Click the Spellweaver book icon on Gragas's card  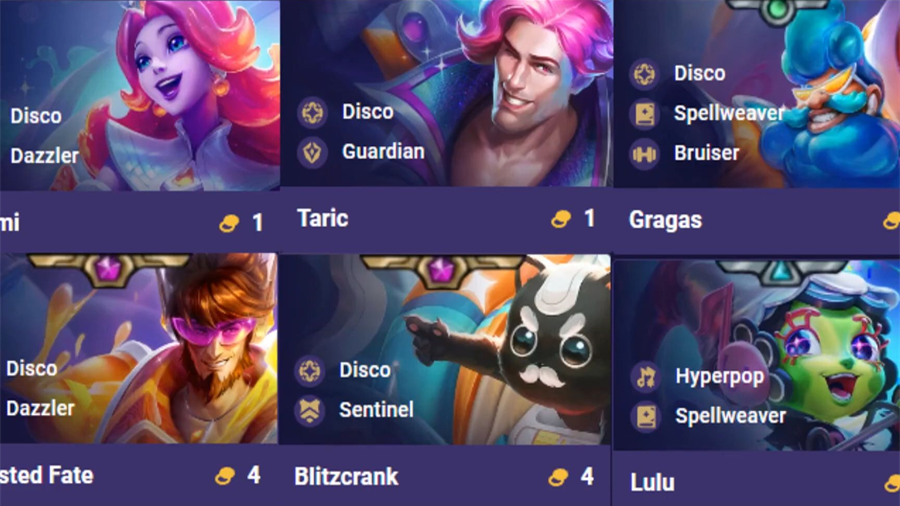click(x=644, y=114)
